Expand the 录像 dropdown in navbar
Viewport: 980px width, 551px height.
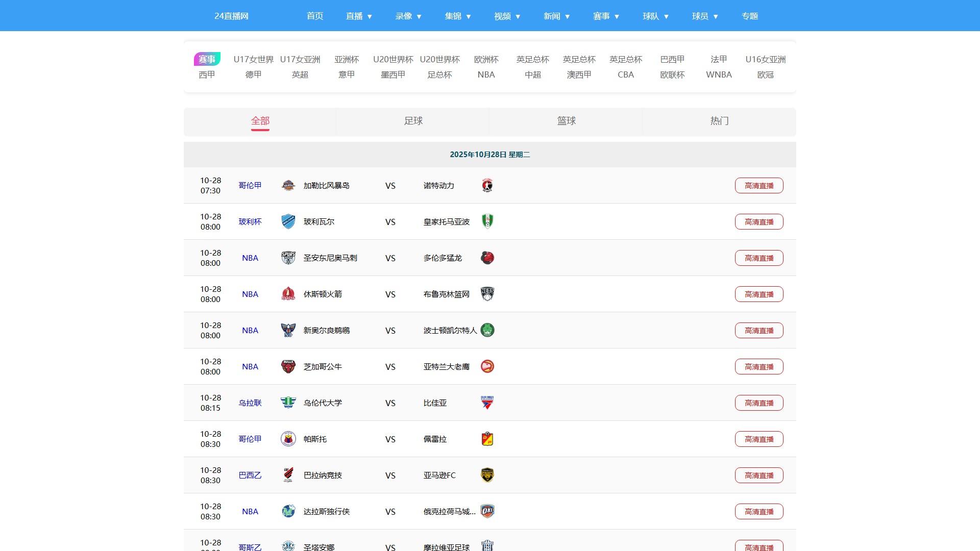pos(408,16)
